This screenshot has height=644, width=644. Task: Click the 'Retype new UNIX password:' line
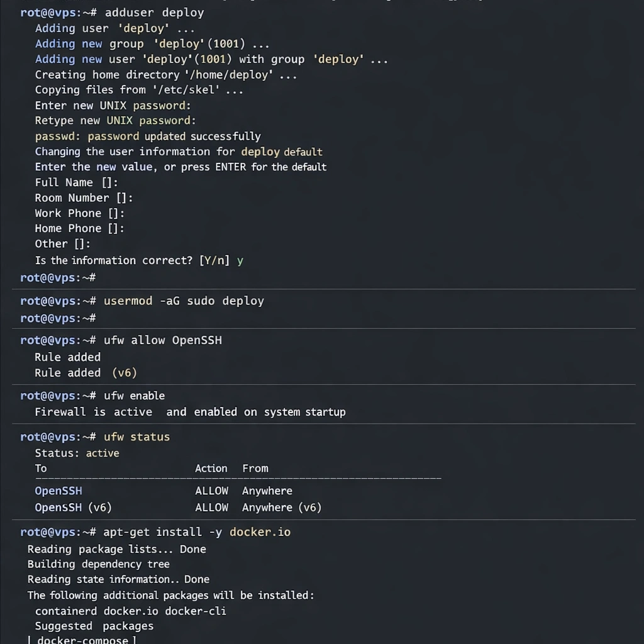click(115, 121)
